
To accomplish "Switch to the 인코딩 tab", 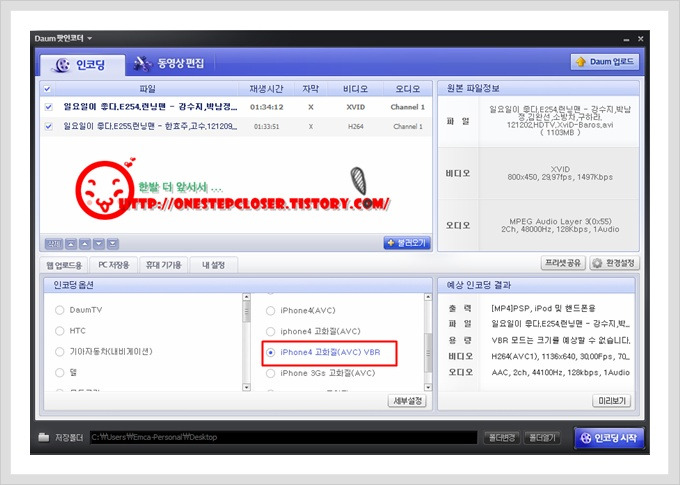I will (x=82, y=65).
